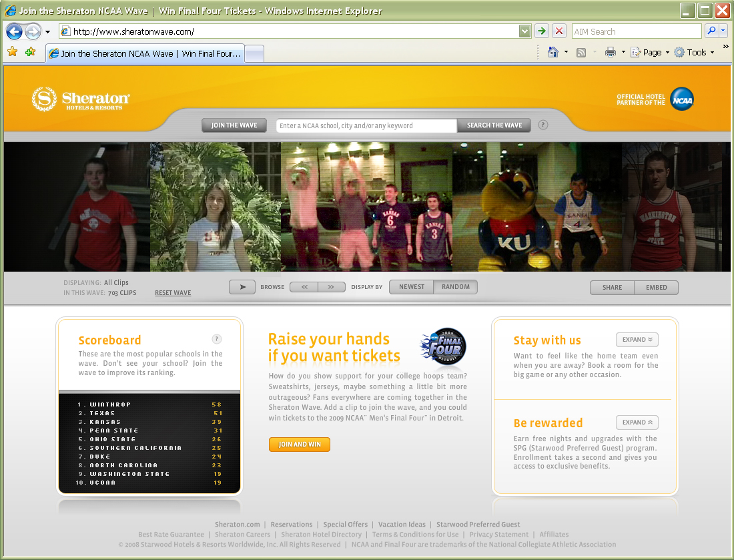Open the Affiliates footer link

pyautogui.click(x=554, y=534)
